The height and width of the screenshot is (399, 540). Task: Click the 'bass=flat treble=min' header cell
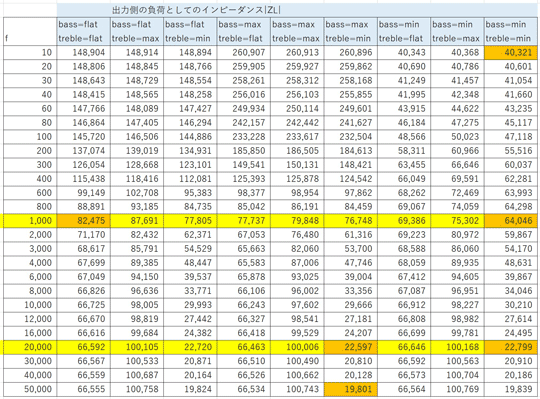pos(190,31)
